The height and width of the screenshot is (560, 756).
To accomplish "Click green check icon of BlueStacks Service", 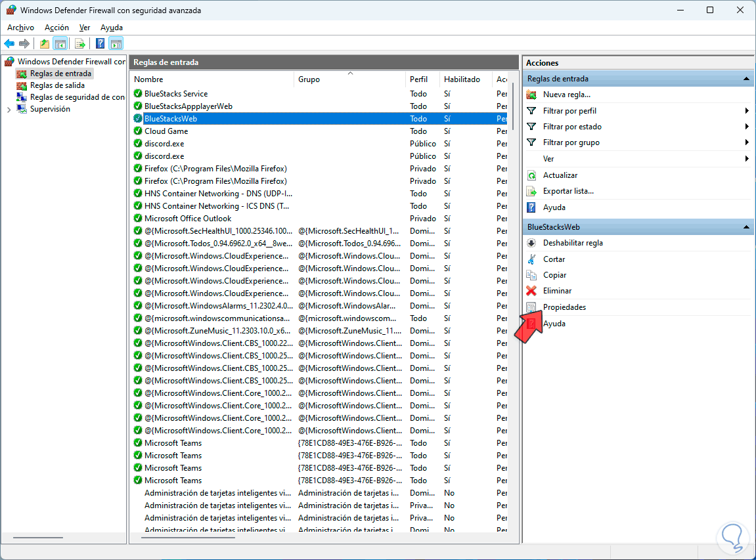I will click(x=138, y=93).
